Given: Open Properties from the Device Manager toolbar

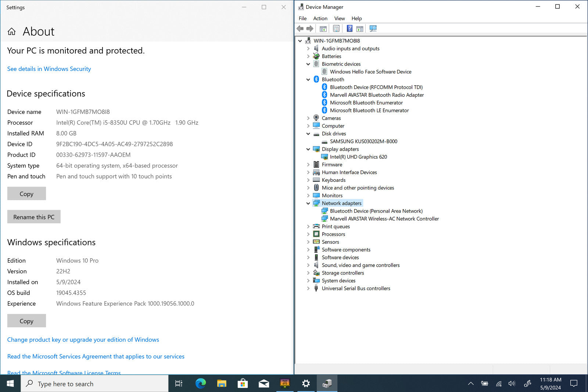Looking at the screenshot, I should (x=336, y=29).
